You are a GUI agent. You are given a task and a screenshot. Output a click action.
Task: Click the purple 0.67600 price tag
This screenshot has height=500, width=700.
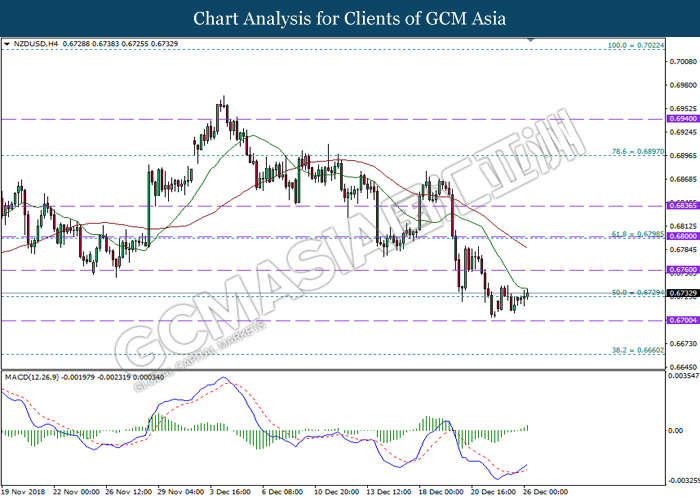click(683, 270)
